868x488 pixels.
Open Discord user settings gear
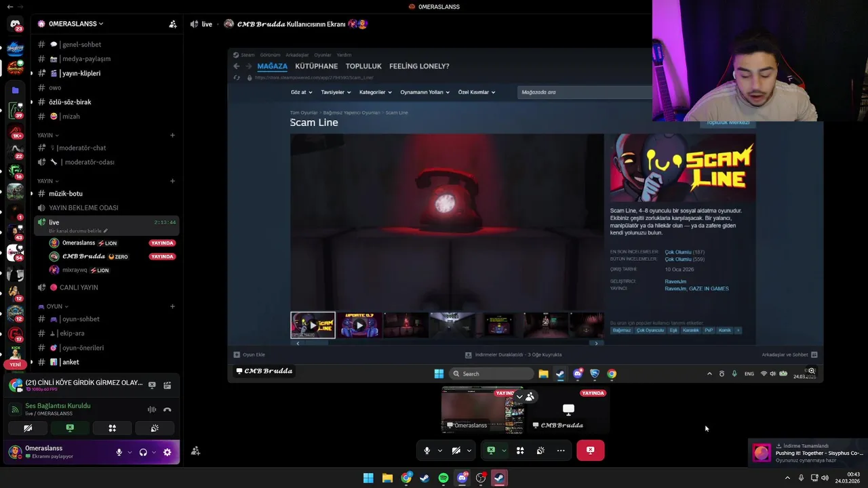coord(167,452)
